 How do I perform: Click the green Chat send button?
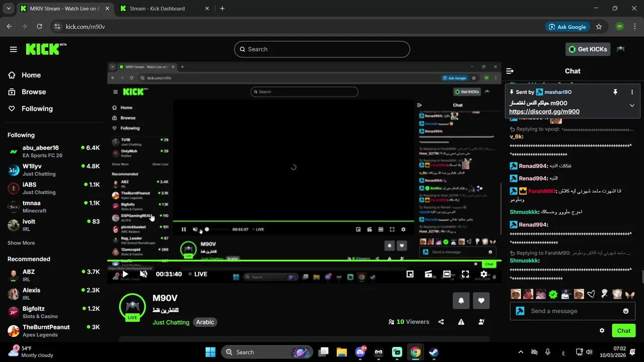click(623, 331)
